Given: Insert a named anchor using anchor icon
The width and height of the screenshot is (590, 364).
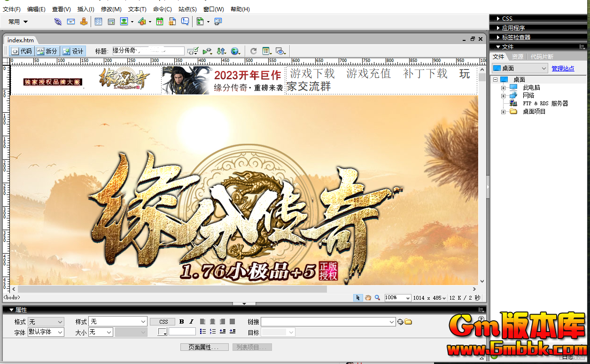Looking at the screenshot, I should coord(84,22).
